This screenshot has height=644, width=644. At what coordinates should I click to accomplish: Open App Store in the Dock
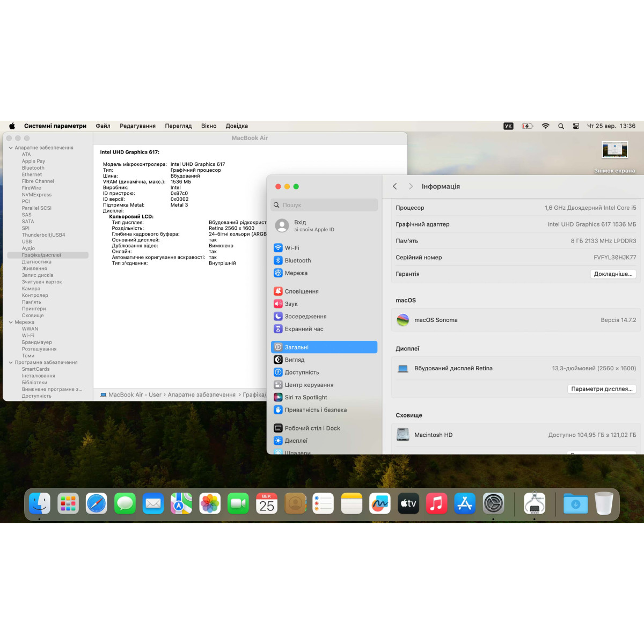click(465, 503)
